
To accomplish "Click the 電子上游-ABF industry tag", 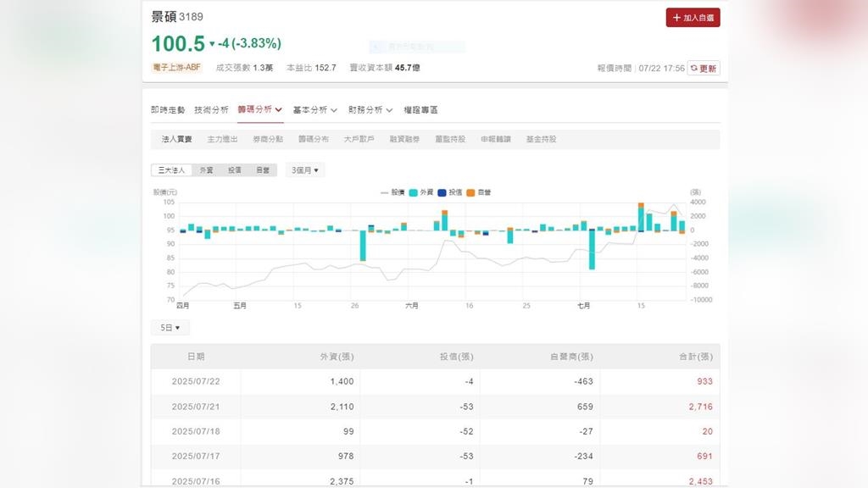I will [x=177, y=68].
